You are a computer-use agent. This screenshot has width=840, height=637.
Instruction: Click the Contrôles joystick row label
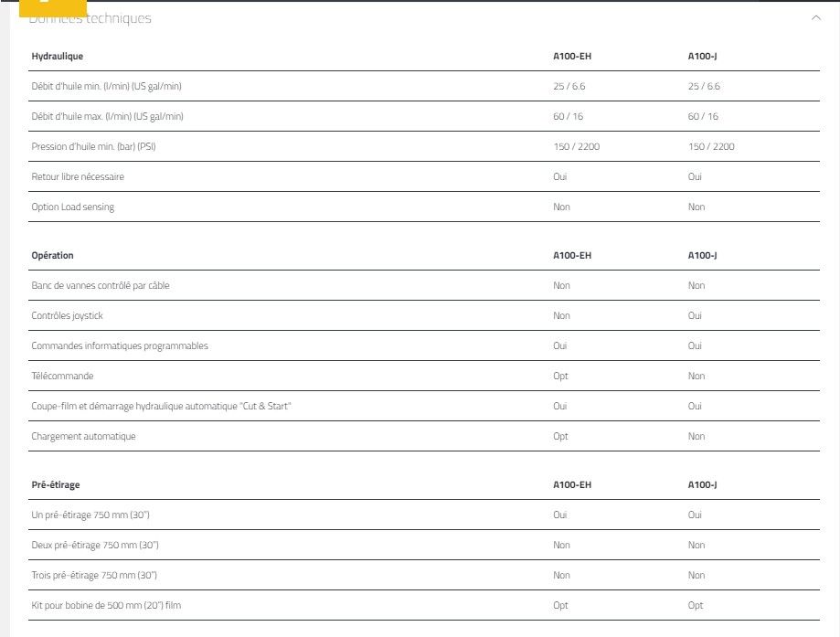coord(68,316)
